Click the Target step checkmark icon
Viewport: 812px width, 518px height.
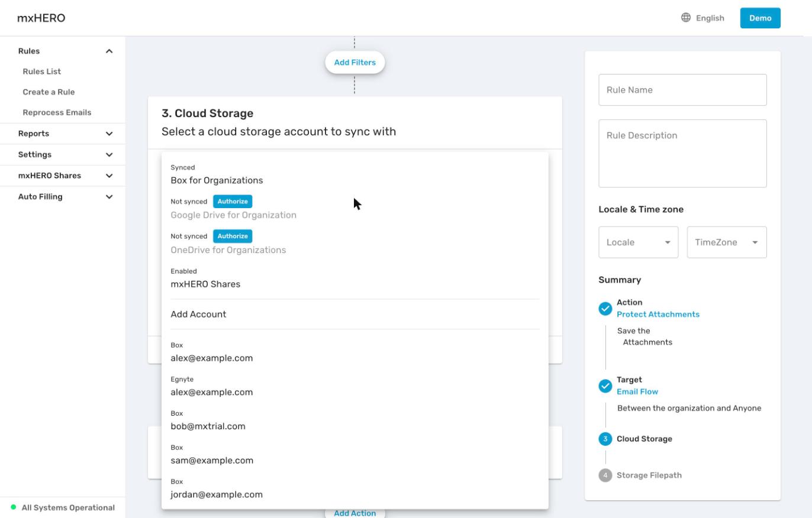click(605, 386)
